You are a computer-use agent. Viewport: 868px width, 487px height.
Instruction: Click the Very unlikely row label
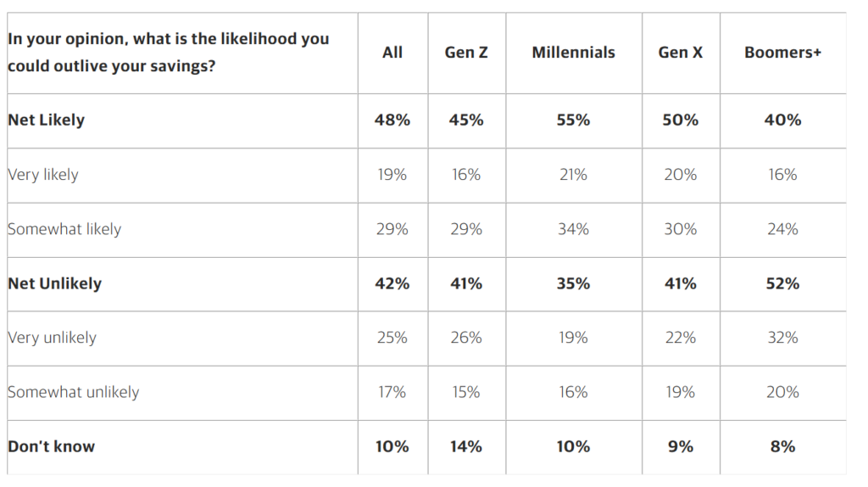(x=52, y=338)
